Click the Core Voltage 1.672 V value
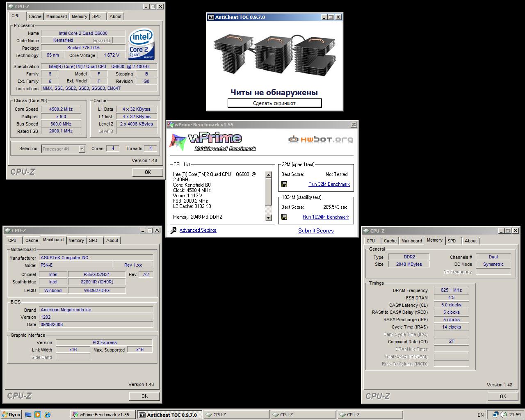The height and width of the screenshot is (420, 525). pyautogui.click(x=112, y=55)
